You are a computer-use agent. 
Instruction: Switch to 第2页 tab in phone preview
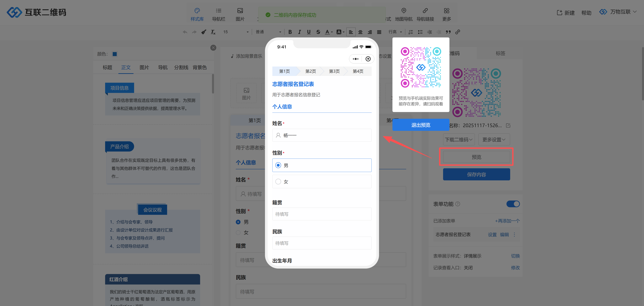click(310, 71)
